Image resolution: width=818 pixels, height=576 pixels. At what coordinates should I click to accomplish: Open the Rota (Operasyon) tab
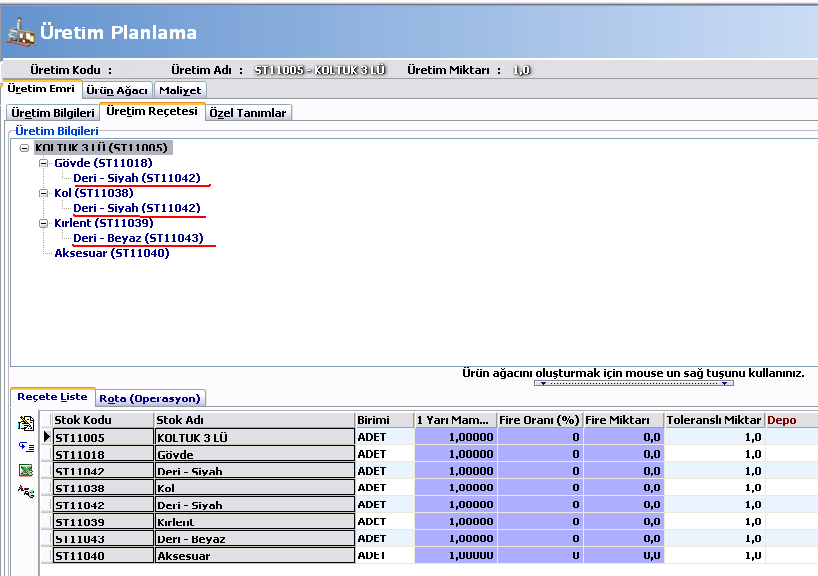(150, 399)
